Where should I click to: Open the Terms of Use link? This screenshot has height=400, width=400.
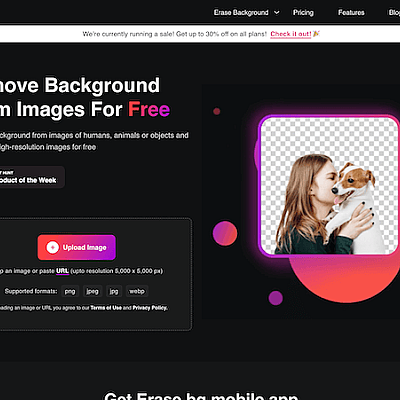pyautogui.click(x=106, y=308)
